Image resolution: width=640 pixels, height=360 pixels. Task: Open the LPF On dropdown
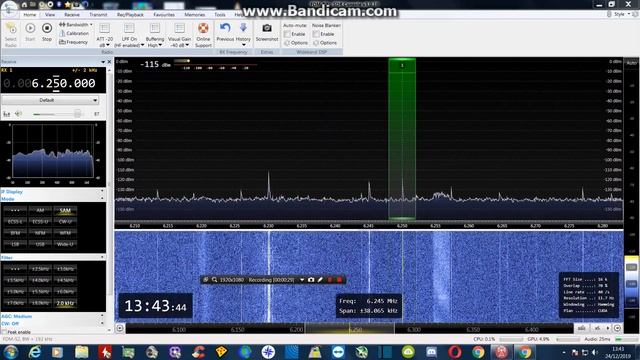coord(129,35)
